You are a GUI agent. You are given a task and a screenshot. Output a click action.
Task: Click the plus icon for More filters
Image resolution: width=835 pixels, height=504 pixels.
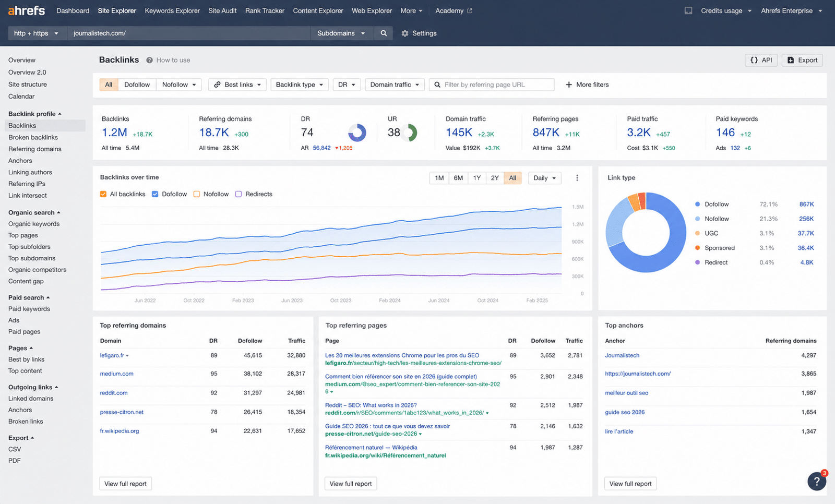click(569, 85)
